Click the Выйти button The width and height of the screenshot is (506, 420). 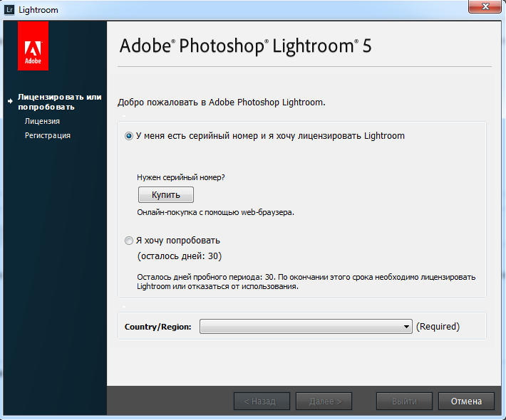tap(404, 401)
